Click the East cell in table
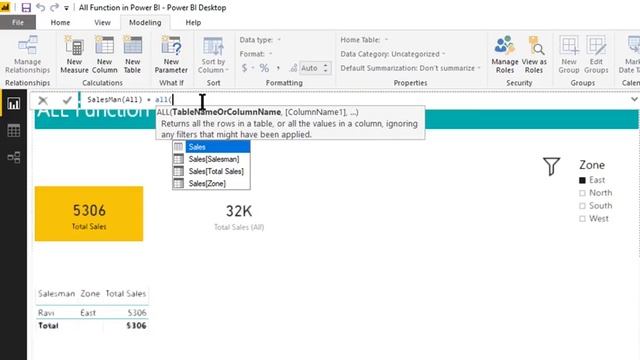The height and width of the screenshot is (360, 640). point(88,313)
